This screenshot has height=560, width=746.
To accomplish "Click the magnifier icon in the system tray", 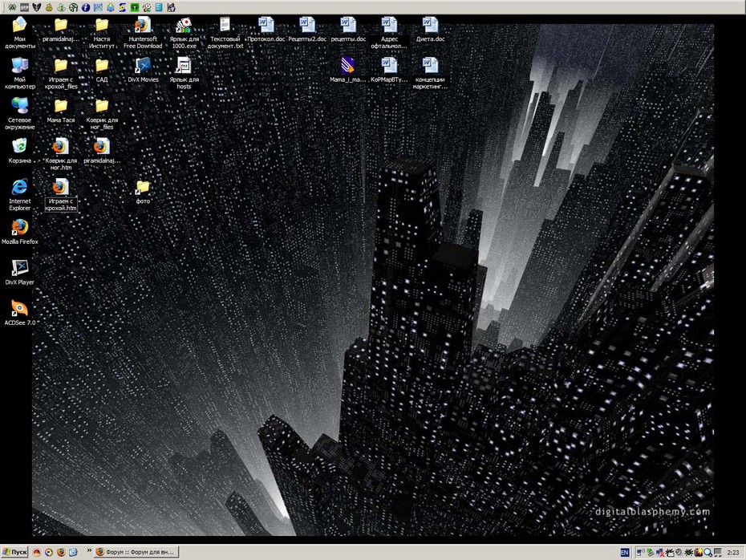I will coord(708,552).
